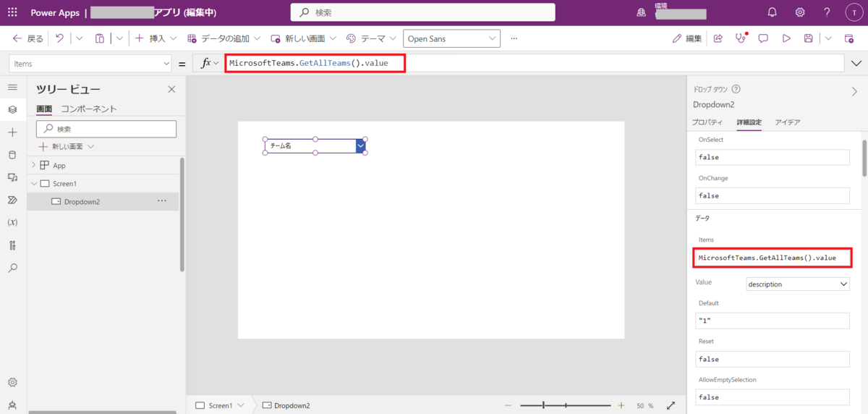The image size is (868, 414).
Task: Open the app checker stethoscope icon
Action: 740,38
